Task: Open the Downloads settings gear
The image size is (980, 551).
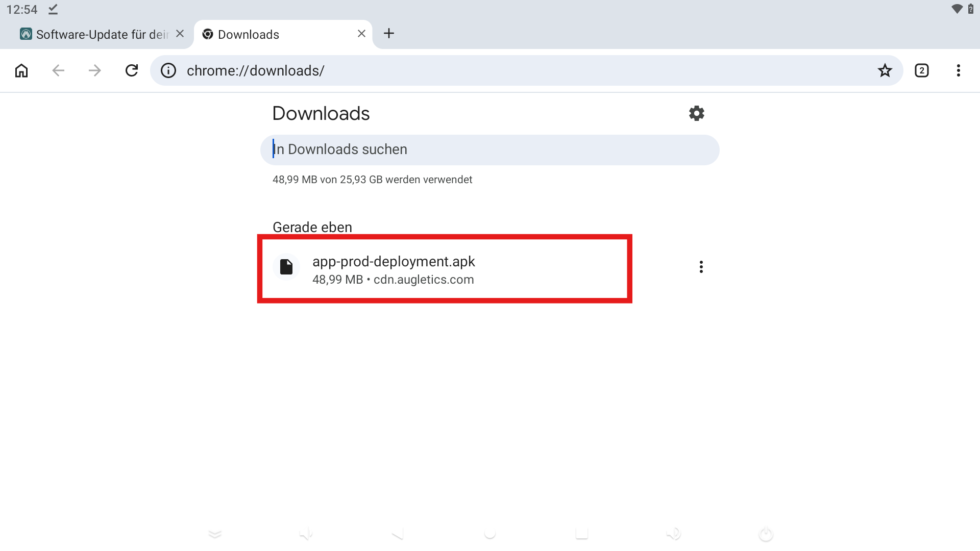Action: 697,113
